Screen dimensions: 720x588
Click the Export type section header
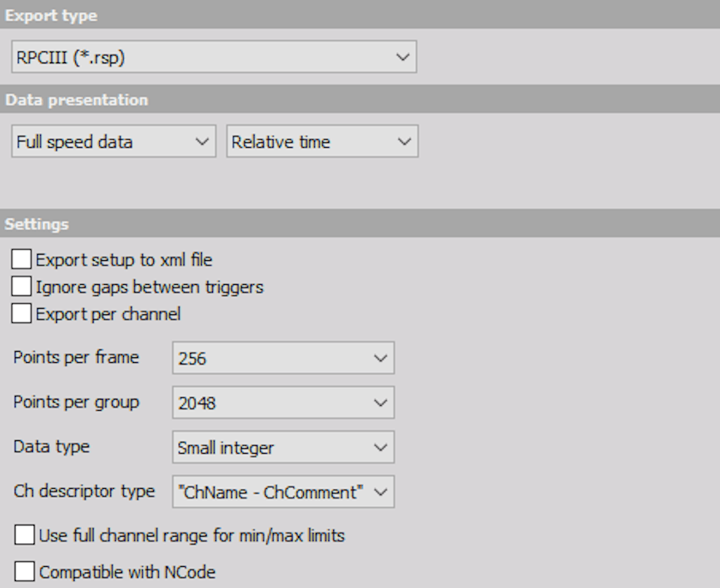pyautogui.click(x=360, y=15)
